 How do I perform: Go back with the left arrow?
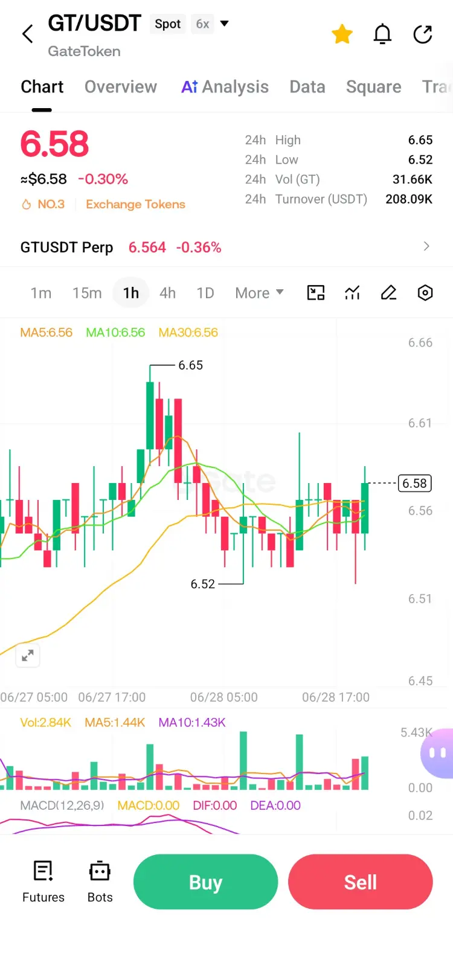pos(28,34)
